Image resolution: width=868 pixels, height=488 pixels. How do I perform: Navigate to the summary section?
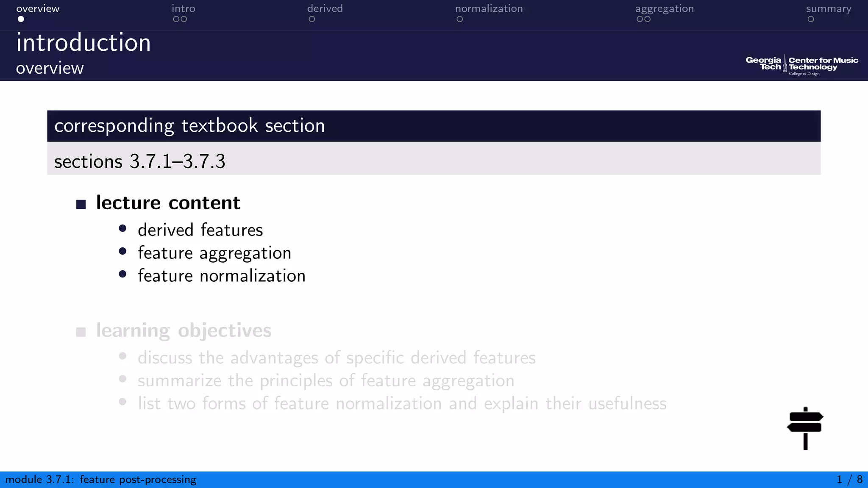click(x=828, y=8)
